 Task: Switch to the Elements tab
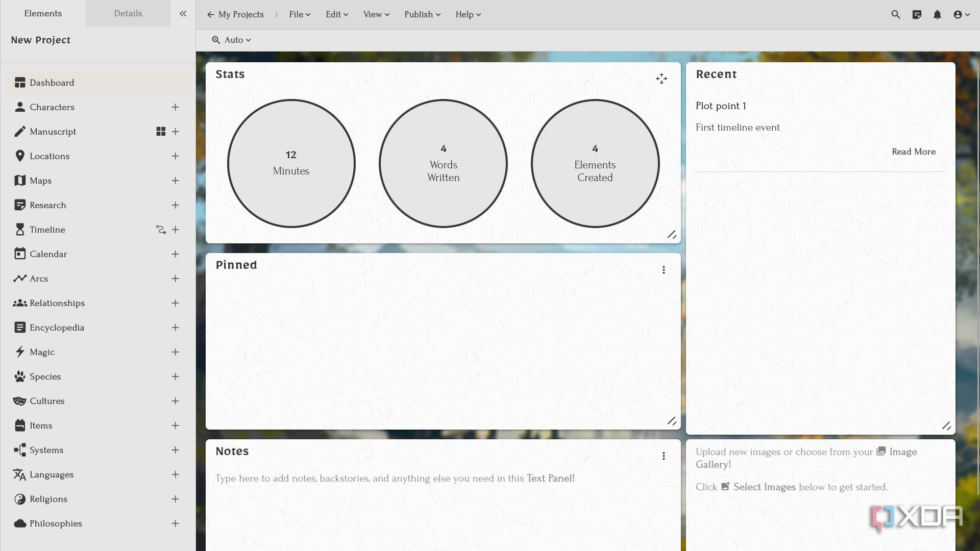coord(43,13)
